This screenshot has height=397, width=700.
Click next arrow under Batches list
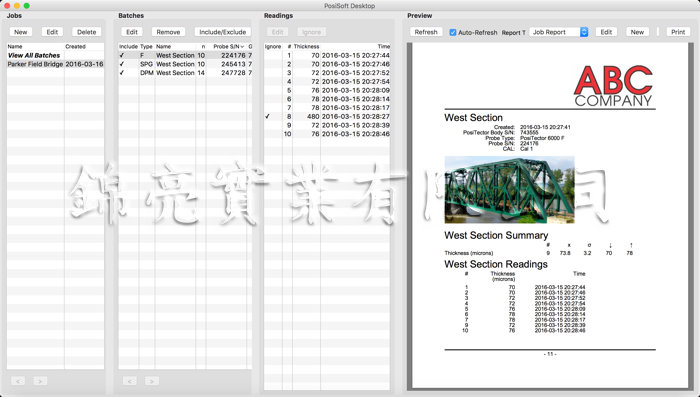[151, 381]
